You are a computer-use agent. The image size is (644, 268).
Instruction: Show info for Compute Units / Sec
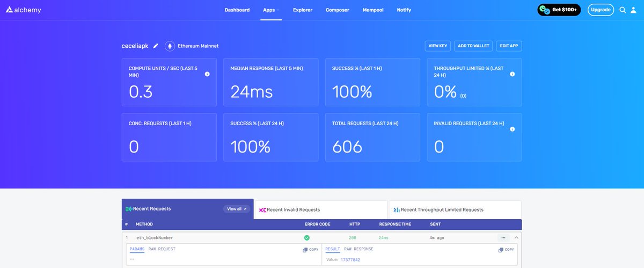tap(207, 74)
